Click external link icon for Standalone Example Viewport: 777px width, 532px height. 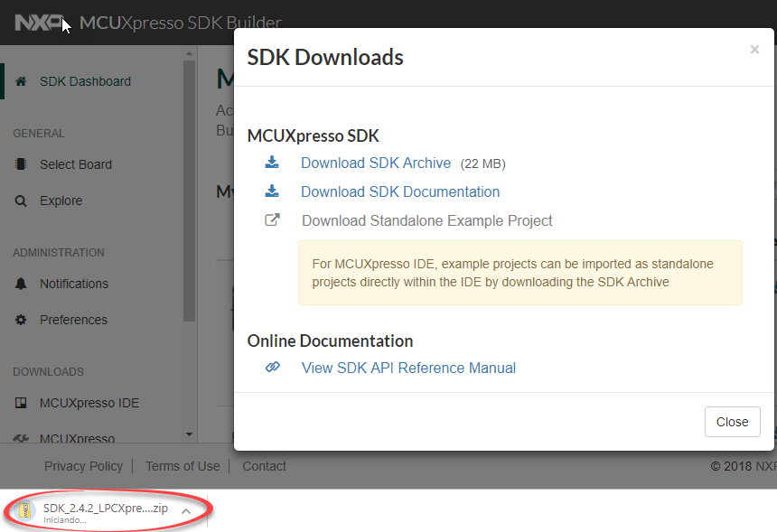272,219
